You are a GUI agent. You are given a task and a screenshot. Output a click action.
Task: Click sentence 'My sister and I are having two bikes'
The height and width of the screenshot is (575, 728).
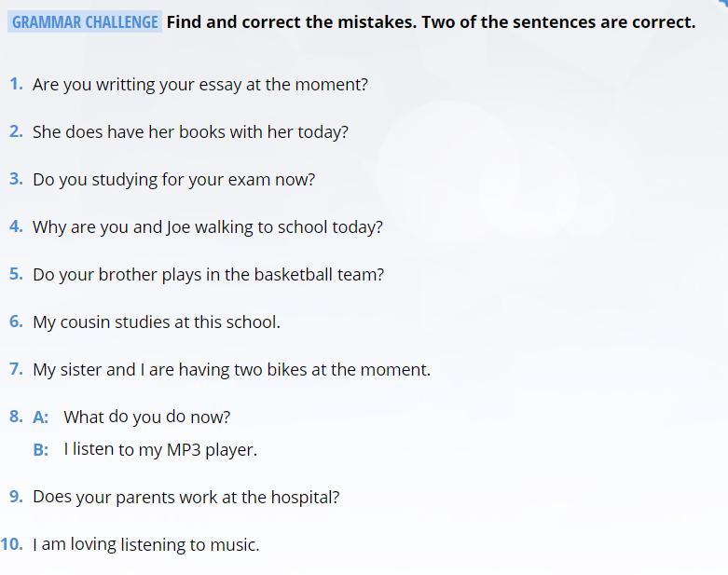pos(231,370)
